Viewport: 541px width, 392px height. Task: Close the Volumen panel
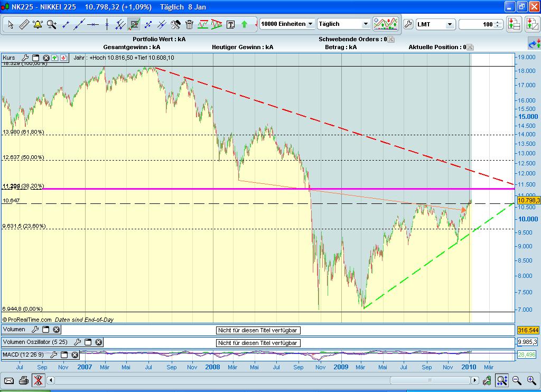pyautogui.click(x=56, y=330)
